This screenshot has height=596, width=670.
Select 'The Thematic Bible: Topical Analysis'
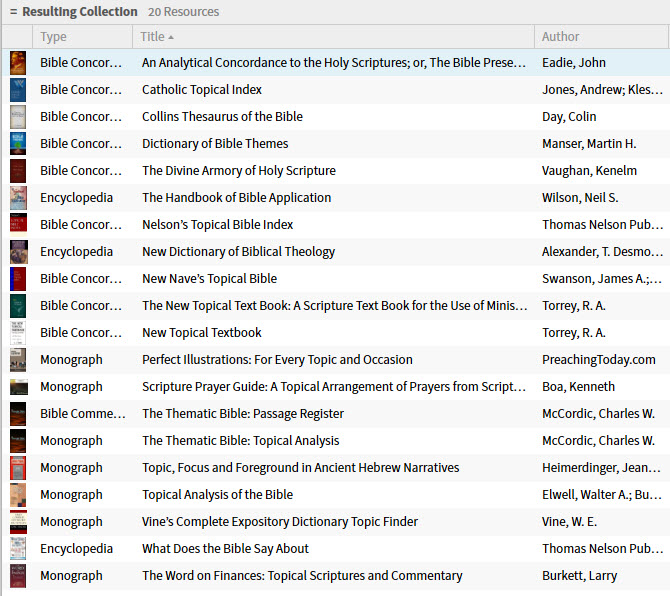point(241,440)
